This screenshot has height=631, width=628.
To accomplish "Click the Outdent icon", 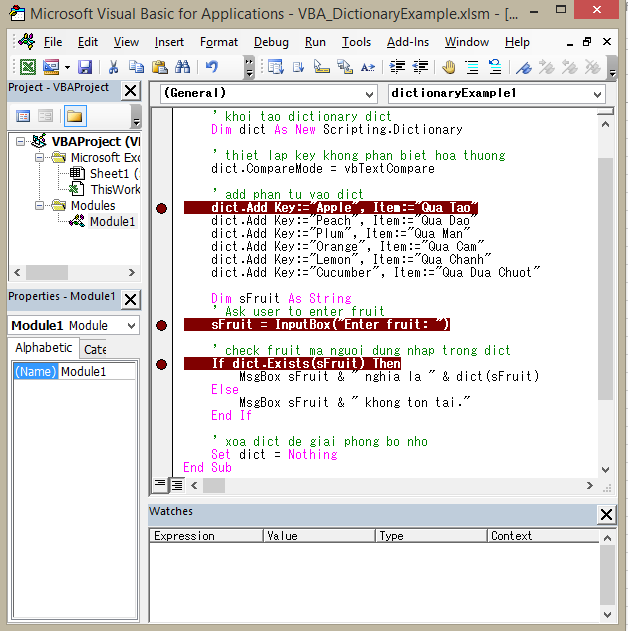I will coord(420,67).
